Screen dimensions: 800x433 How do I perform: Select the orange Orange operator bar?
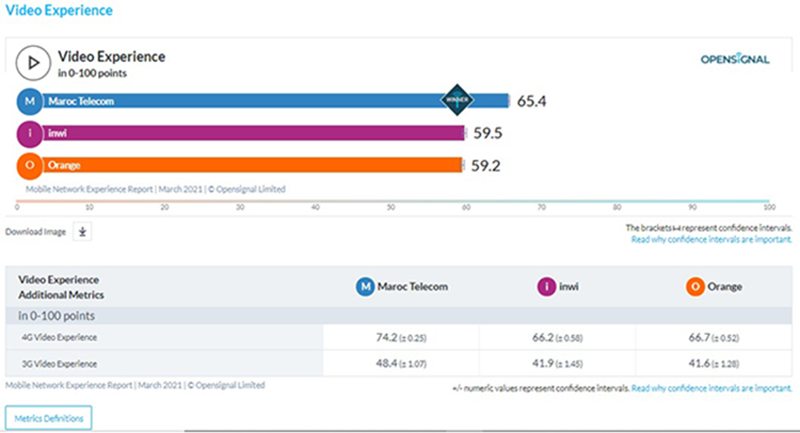tap(250, 165)
